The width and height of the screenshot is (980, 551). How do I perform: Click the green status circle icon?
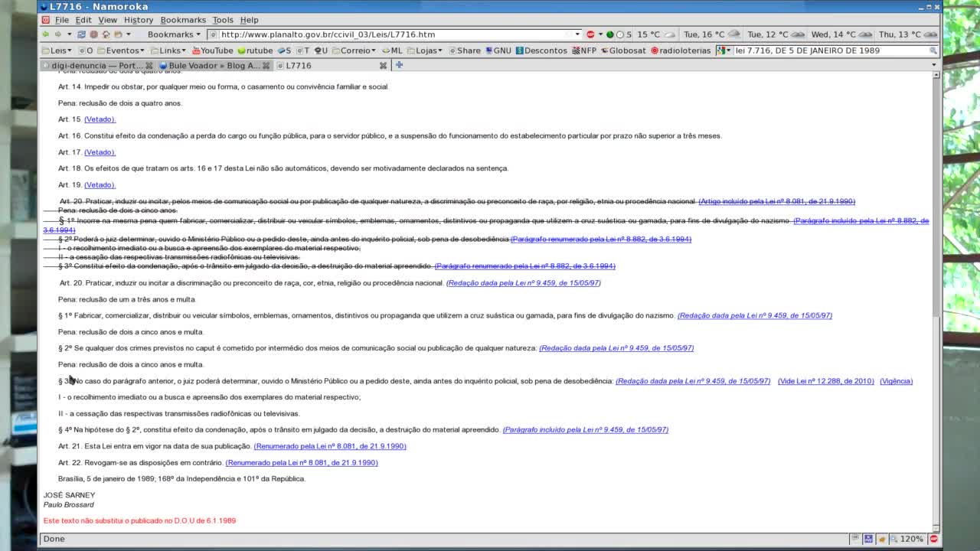(610, 34)
